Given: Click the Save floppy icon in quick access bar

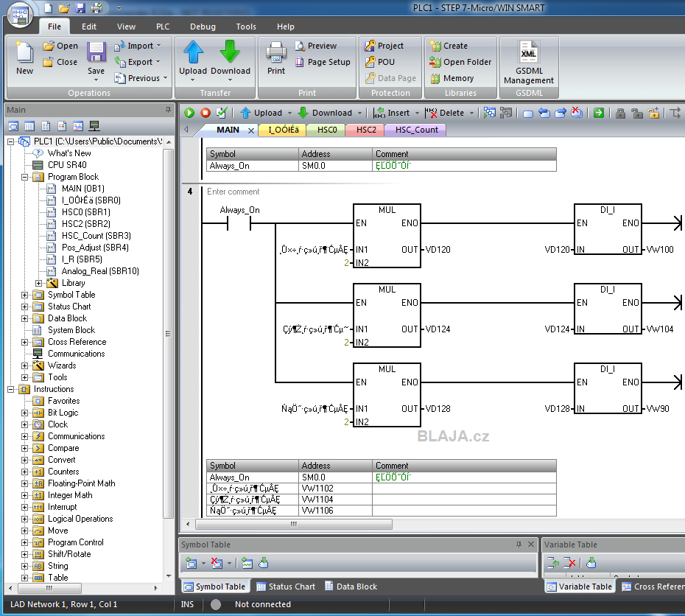Looking at the screenshot, I should pyautogui.click(x=80, y=8).
